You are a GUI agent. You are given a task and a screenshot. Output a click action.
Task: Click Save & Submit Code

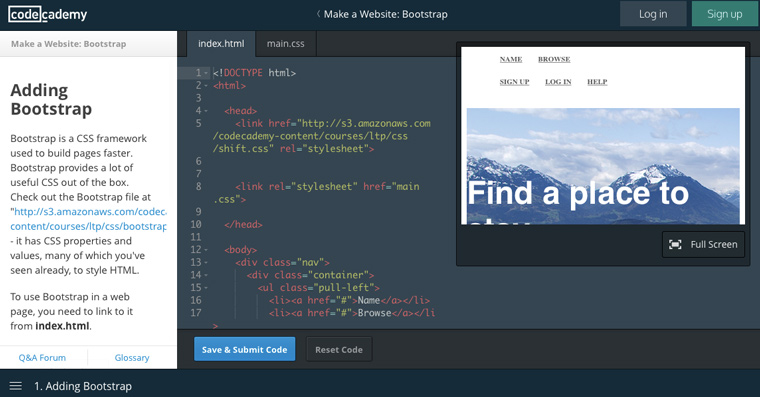244,349
